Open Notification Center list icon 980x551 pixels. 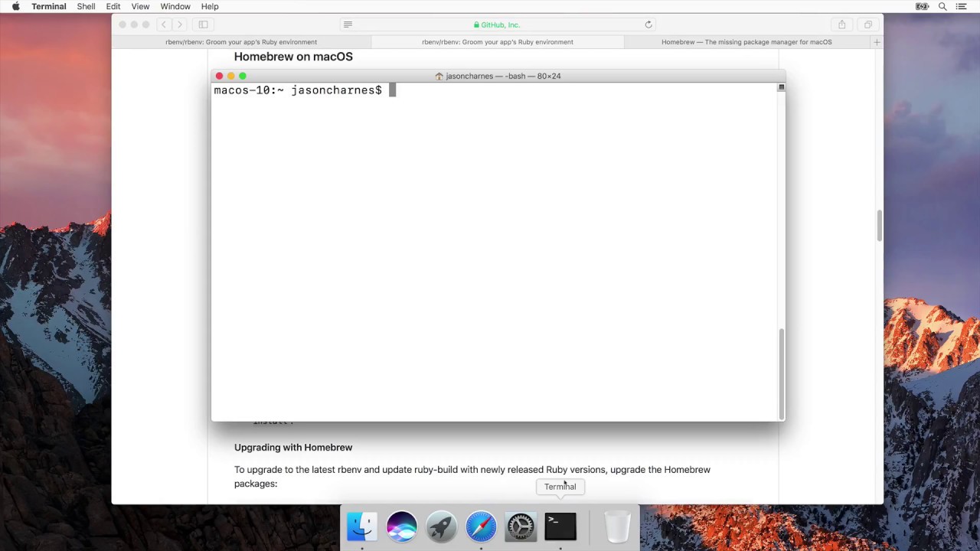(x=962, y=6)
